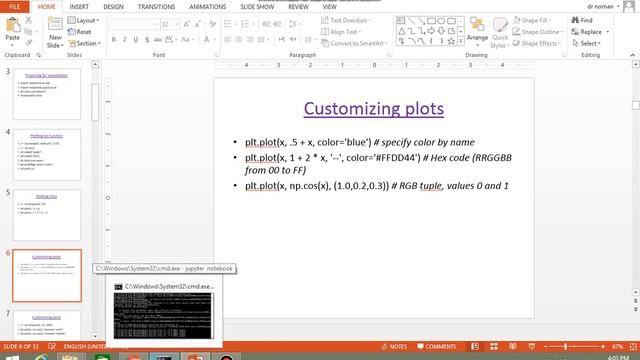Reset the slide layout
Screen dimensions: 640x360
click(x=80, y=31)
